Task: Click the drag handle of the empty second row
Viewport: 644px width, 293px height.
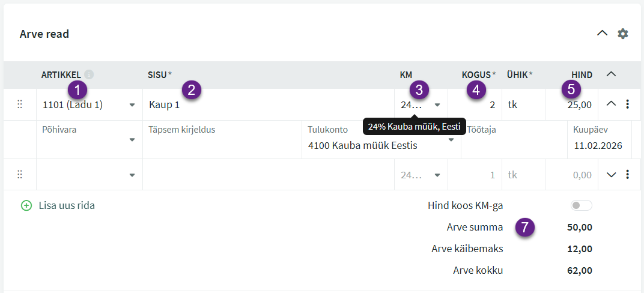Action: tap(19, 174)
